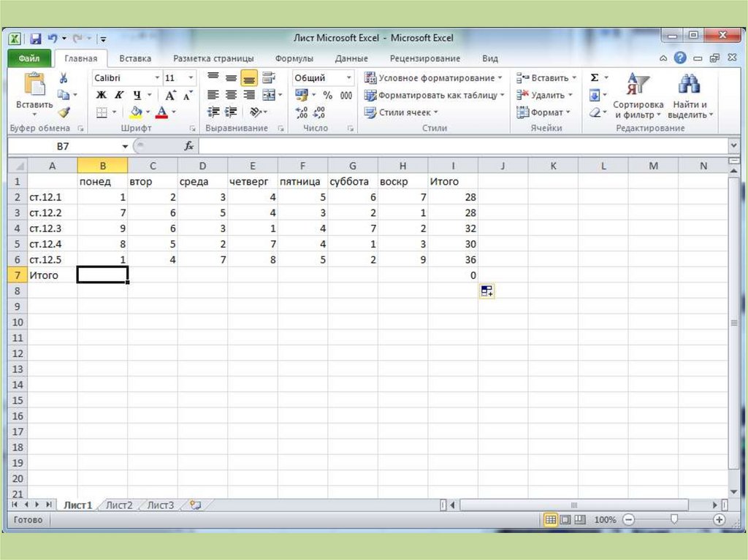Click the percent style icon
The width and height of the screenshot is (748, 560).
(327, 95)
